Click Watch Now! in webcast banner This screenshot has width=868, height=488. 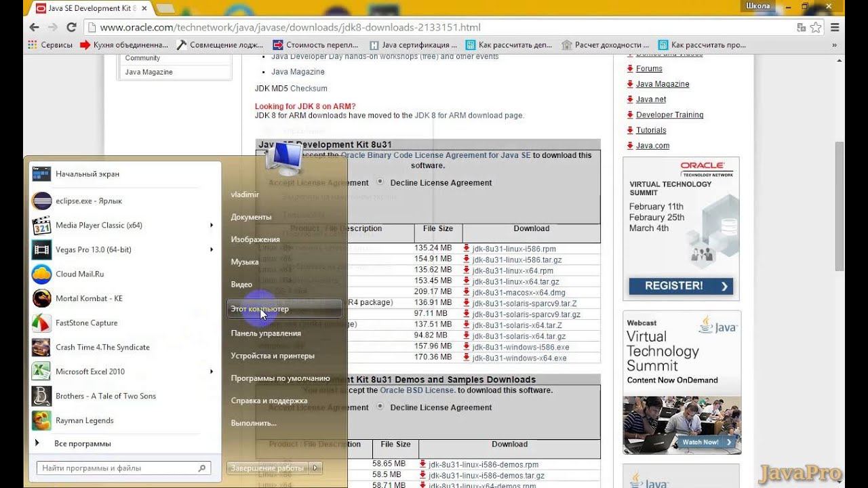pyautogui.click(x=707, y=442)
